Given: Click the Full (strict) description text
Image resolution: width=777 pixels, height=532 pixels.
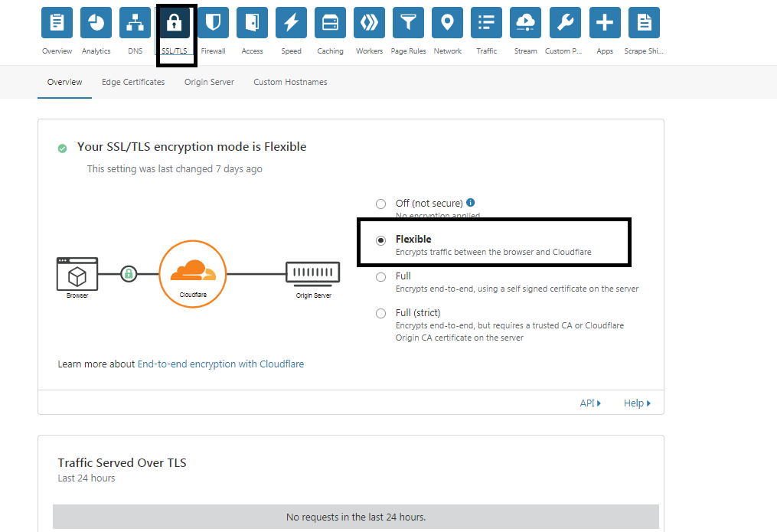Looking at the screenshot, I should [x=509, y=331].
